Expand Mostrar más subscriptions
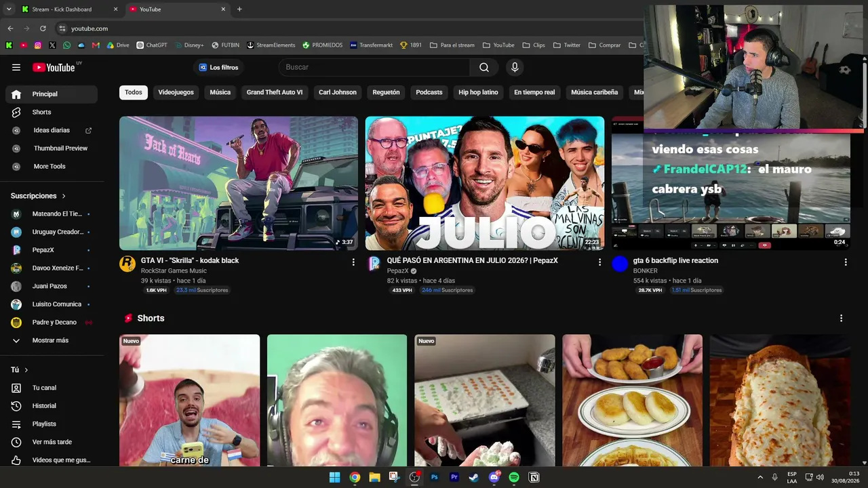The image size is (868, 488). tap(52, 340)
